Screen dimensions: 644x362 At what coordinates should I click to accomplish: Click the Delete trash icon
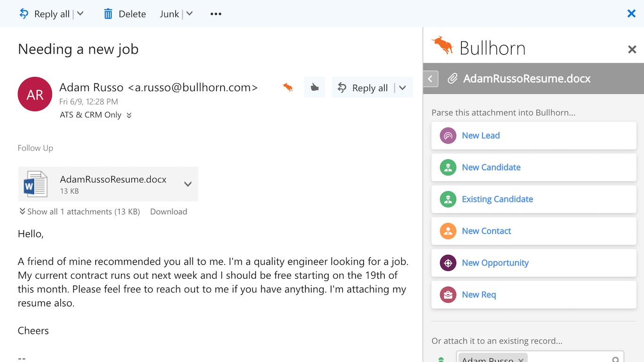[x=108, y=14]
